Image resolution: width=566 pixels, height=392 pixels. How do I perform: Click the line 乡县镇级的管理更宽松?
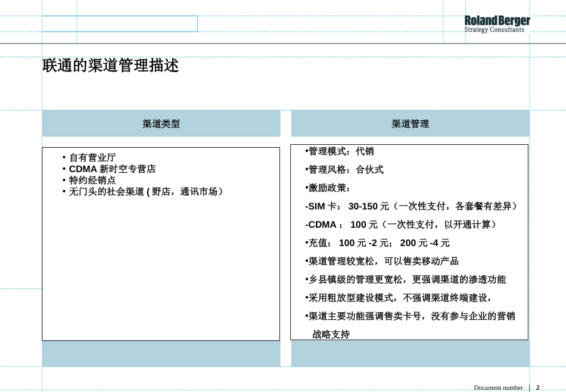(405, 279)
